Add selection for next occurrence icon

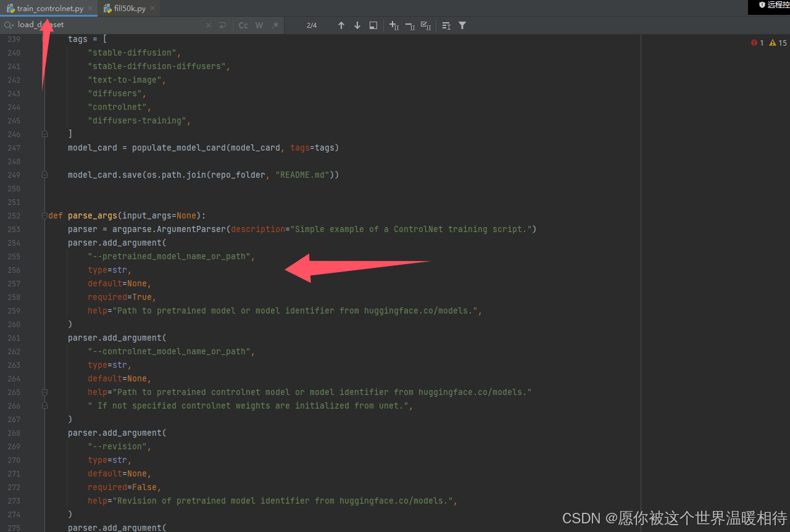tap(394, 25)
